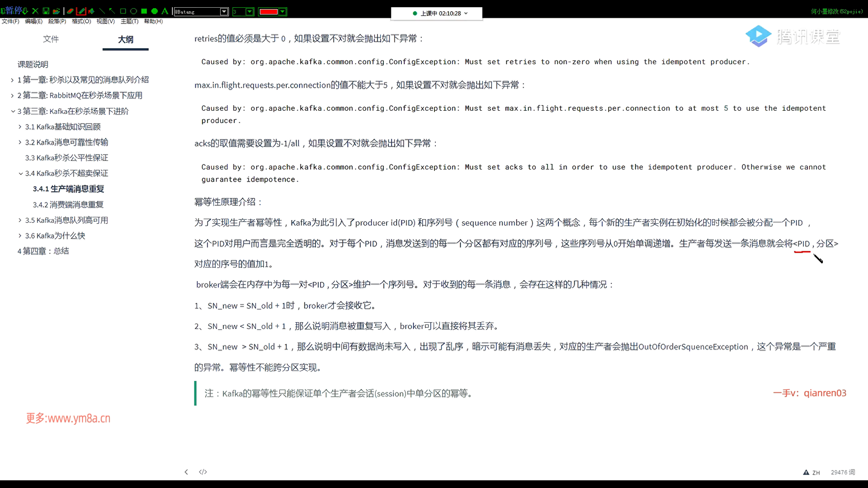The height and width of the screenshot is (488, 868).
Task: Activate the text 'A' annotation tool
Action: click(165, 11)
